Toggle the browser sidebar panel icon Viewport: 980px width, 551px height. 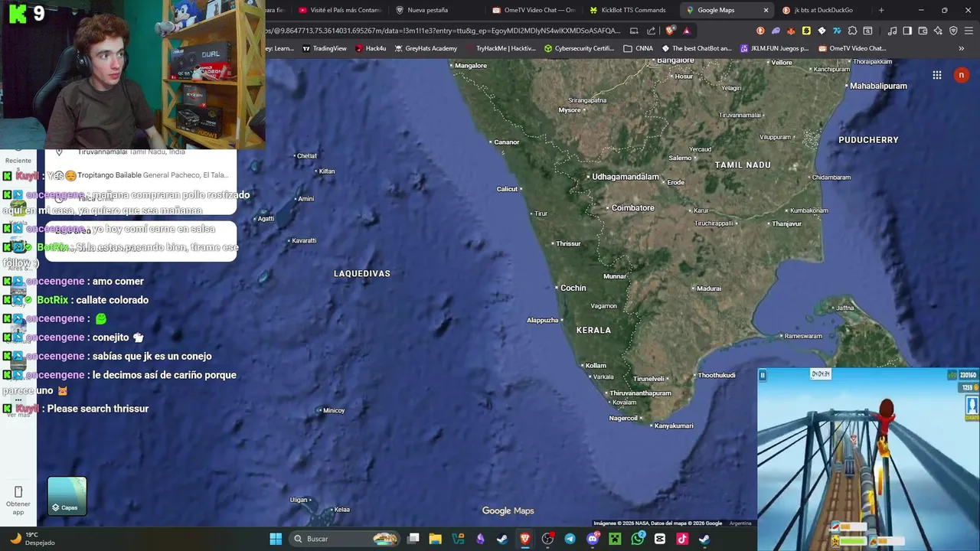point(907,31)
